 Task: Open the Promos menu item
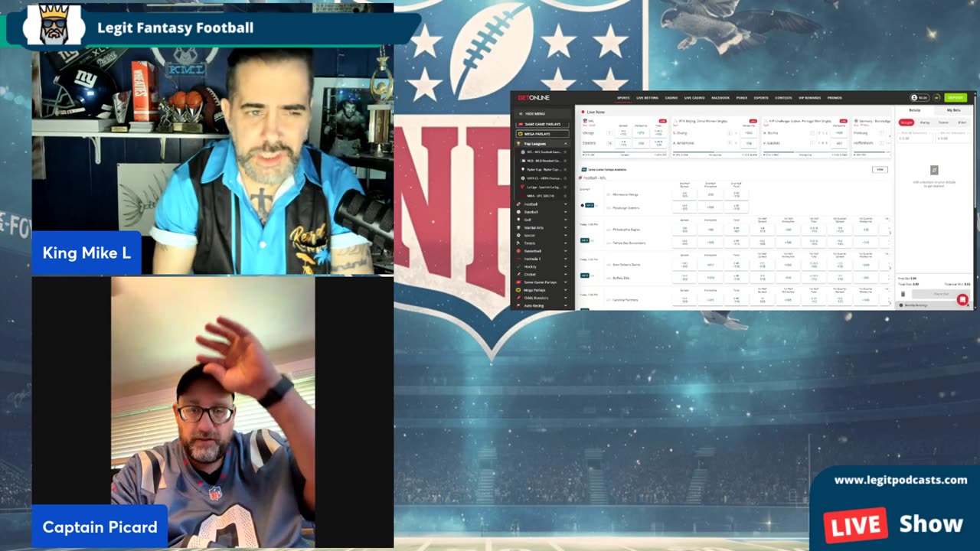(835, 98)
